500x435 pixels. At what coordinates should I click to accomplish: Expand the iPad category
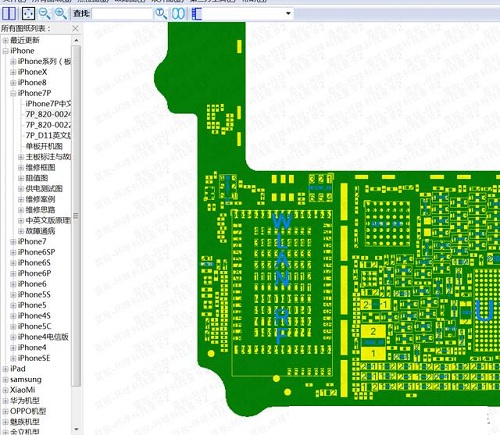(x=5, y=369)
